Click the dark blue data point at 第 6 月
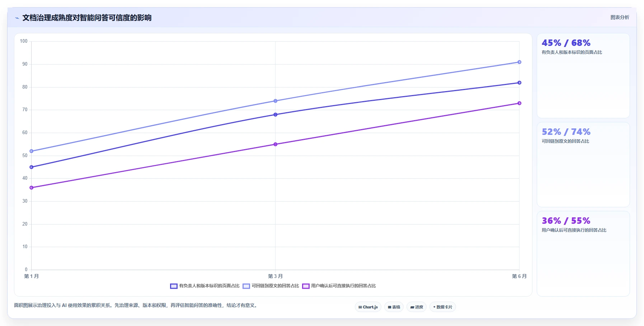The height and width of the screenshot is (326, 644). (519, 83)
